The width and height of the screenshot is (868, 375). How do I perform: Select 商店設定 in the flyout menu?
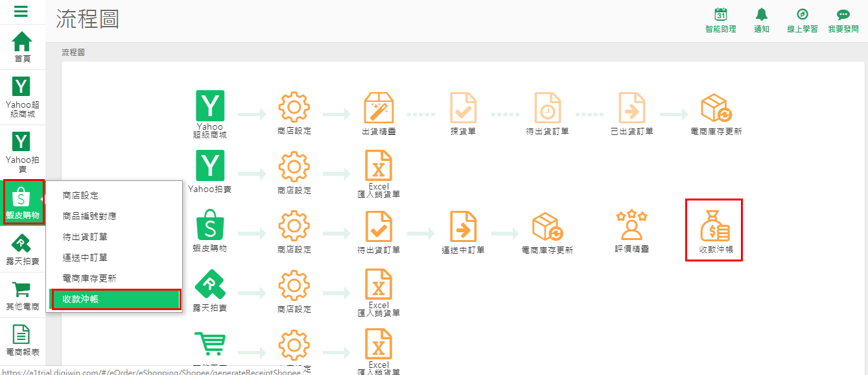80,195
